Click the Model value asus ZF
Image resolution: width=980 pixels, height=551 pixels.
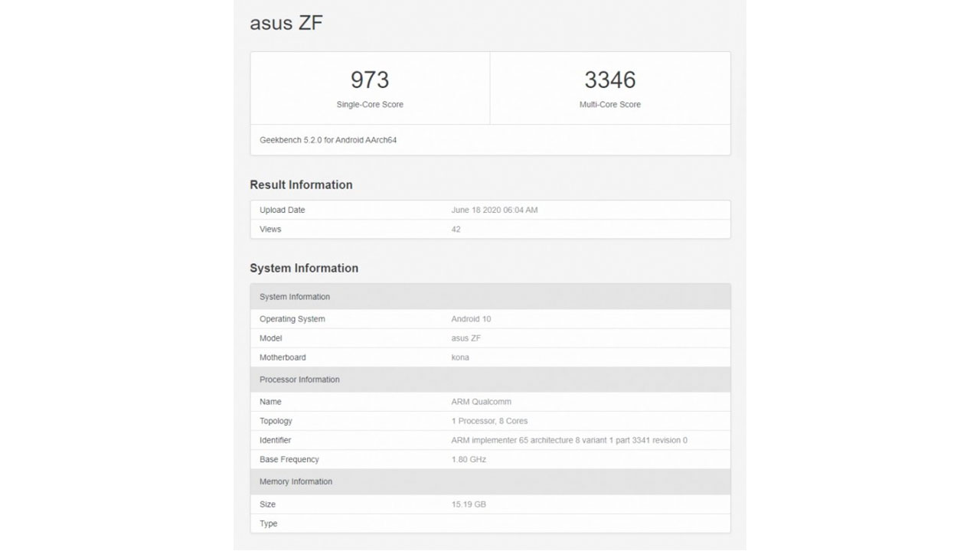(x=466, y=338)
